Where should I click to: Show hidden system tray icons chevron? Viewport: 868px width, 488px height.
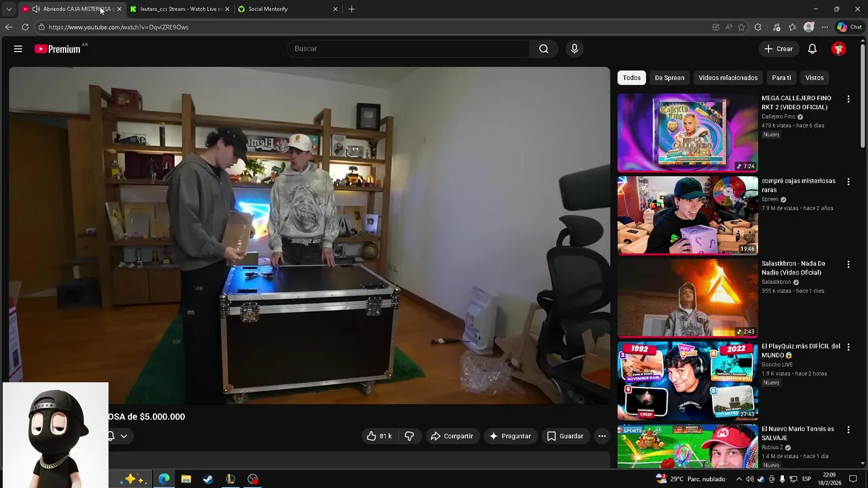pos(739,479)
